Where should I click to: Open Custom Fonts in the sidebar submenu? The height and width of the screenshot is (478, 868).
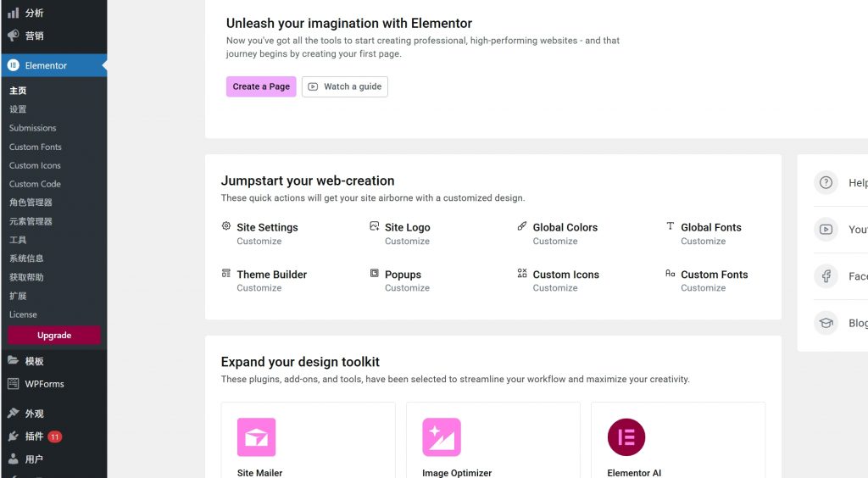click(36, 147)
